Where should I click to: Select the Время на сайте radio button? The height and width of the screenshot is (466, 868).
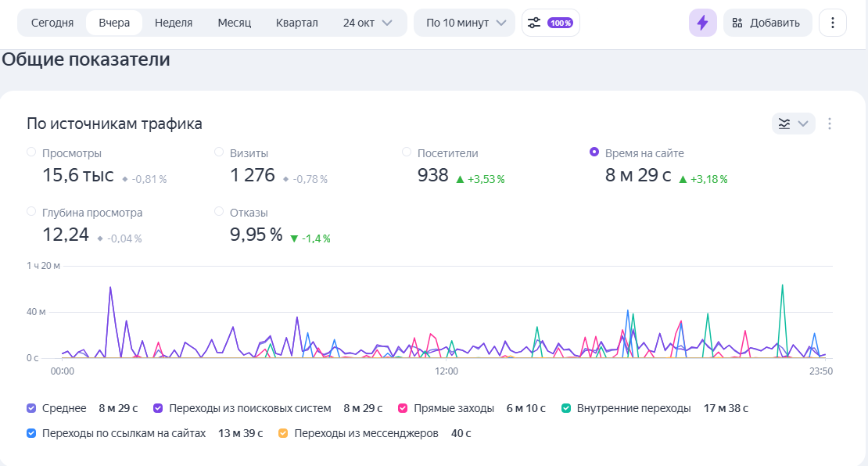594,152
